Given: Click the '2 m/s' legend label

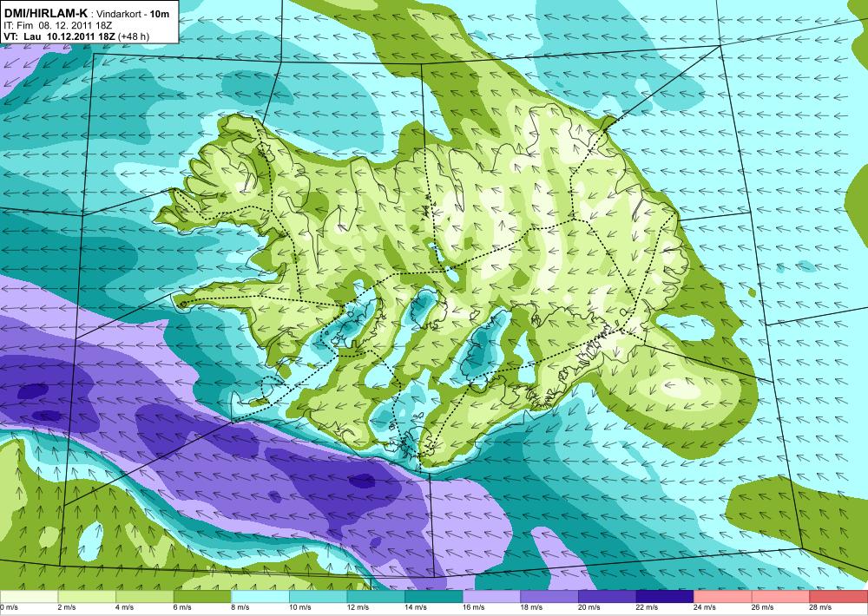Looking at the screenshot, I should coord(67,607).
